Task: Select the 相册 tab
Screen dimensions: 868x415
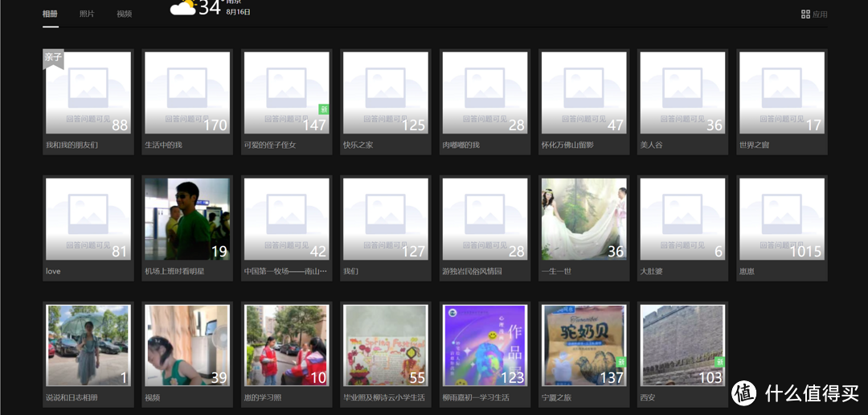Action: (50, 14)
